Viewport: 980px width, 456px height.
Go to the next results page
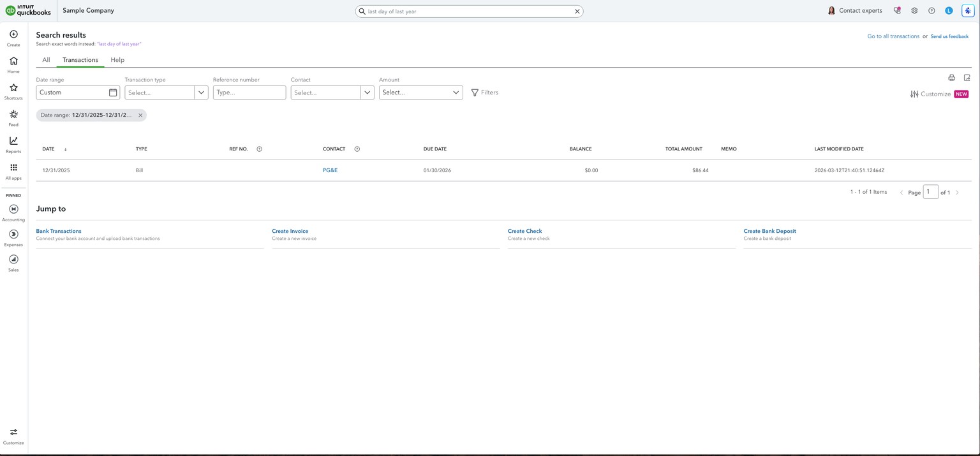tap(957, 193)
